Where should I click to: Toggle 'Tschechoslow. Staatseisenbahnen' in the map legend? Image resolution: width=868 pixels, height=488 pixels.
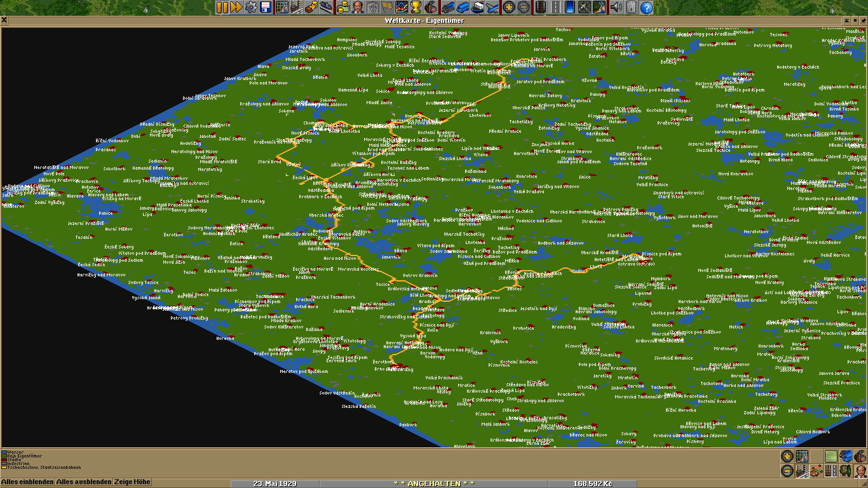coord(42,467)
